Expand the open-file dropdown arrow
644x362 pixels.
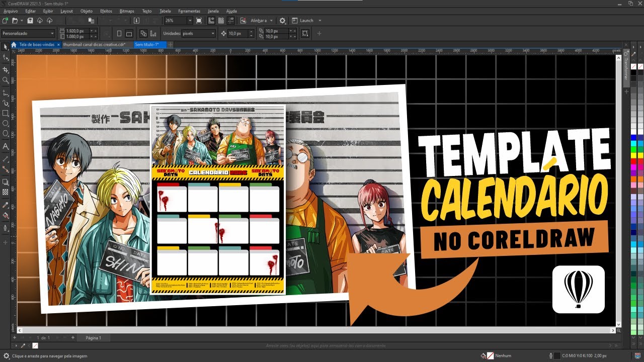pyautogui.click(x=21, y=21)
